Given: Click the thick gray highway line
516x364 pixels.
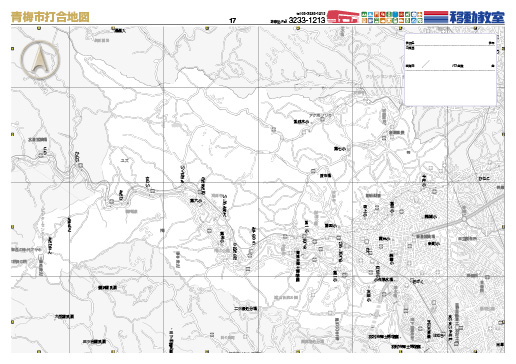Looking at the screenshot, I should click(459, 215).
